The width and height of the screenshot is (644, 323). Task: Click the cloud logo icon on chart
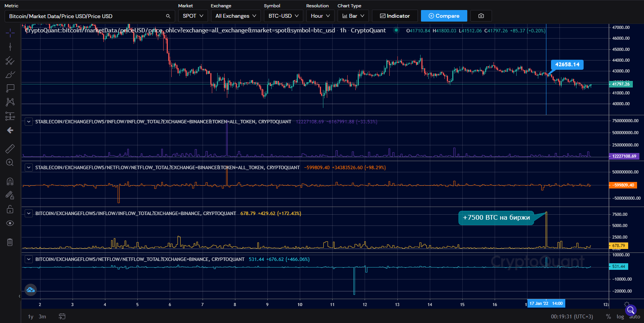[30, 290]
